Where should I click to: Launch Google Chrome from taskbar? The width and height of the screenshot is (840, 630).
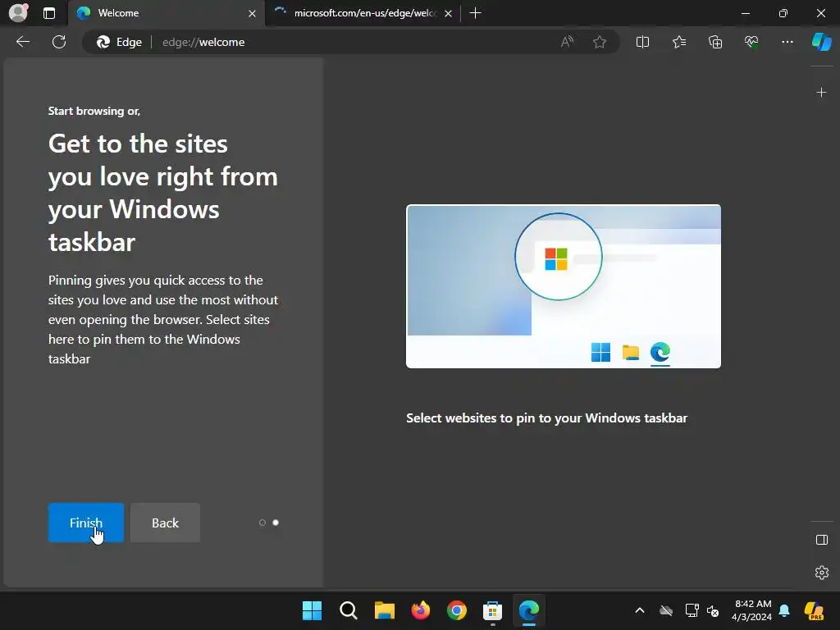[456, 610]
